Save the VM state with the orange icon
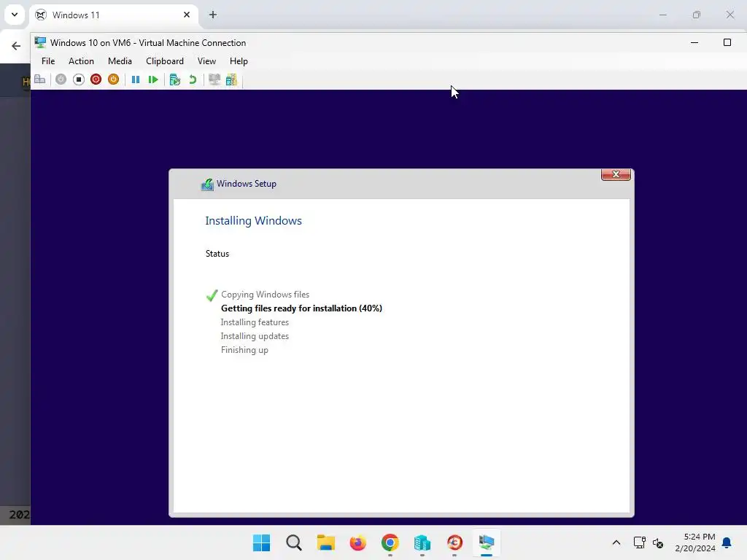 coord(113,79)
